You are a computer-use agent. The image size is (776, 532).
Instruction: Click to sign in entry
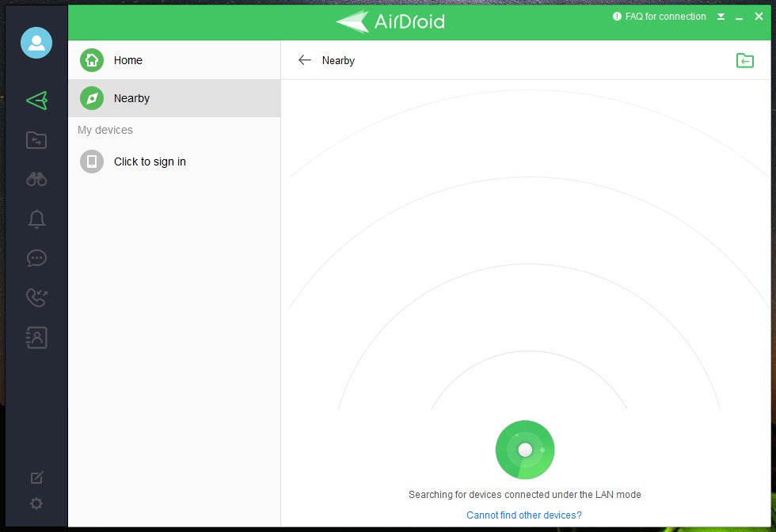coord(174,161)
